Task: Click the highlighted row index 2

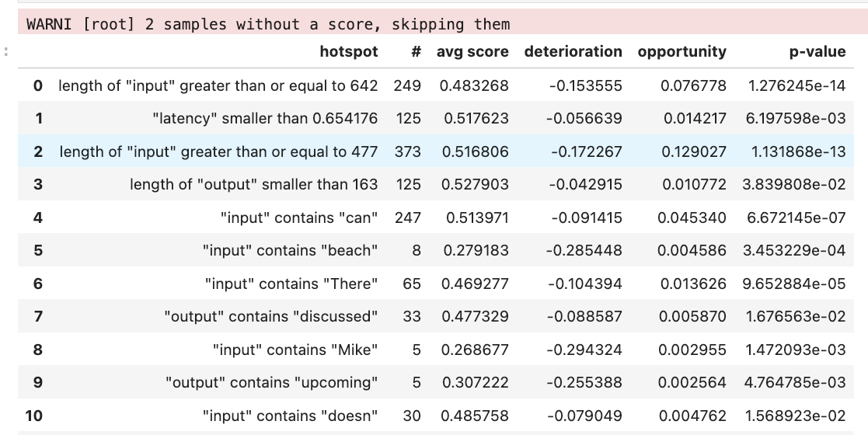Action: pos(38,151)
